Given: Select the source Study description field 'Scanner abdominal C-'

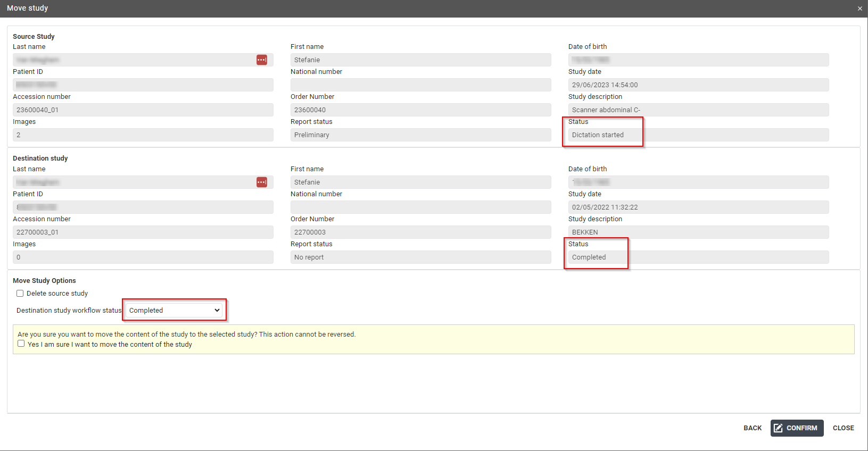Looking at the screenshot, I should point(698,110).
